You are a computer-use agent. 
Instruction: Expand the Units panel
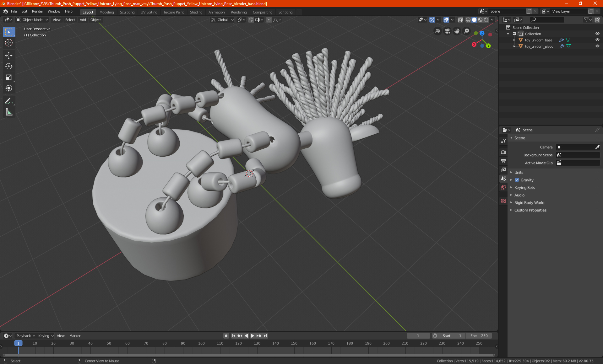pos(519,173)
